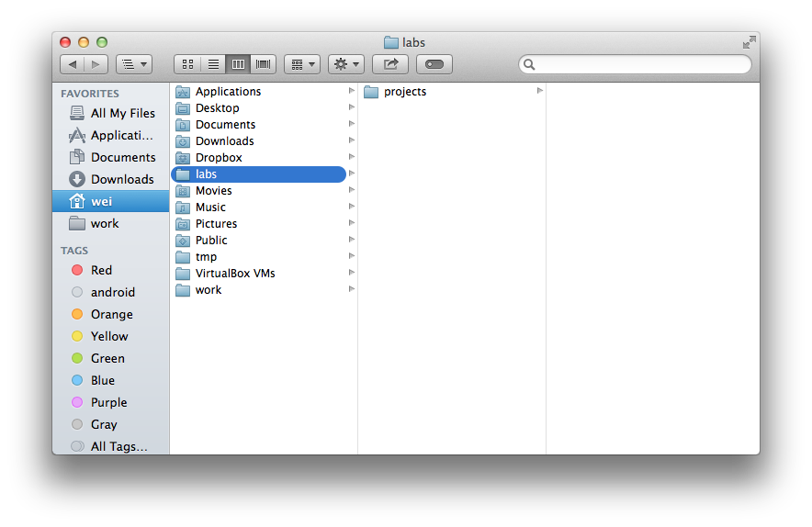Switch to icon view
This screenshot has width=812, height=527.
[x=187, y=64]
